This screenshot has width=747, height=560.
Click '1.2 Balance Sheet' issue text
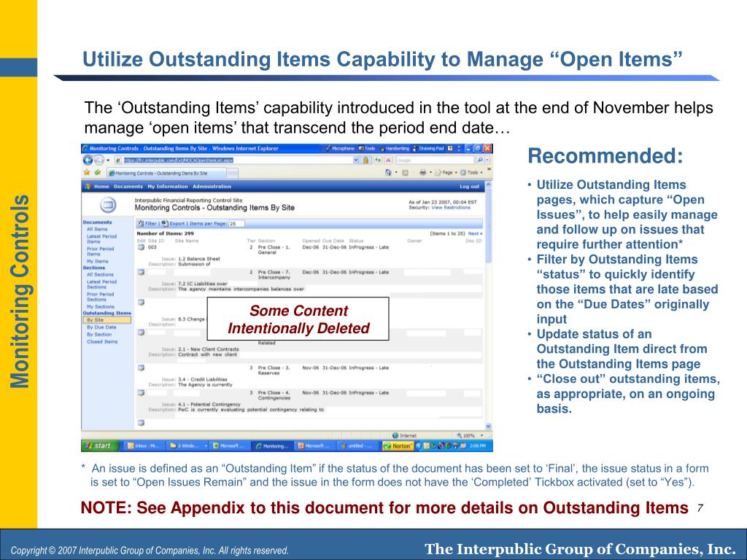click(199, 259)
